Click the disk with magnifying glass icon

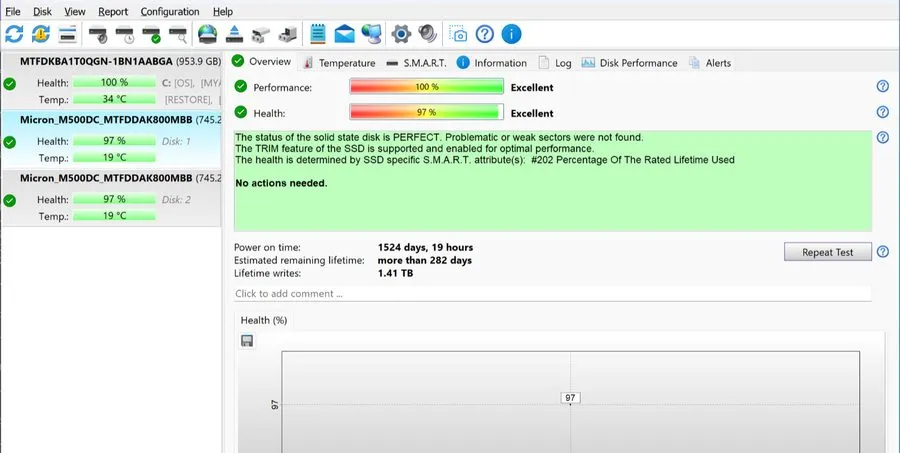click(178, 34)
